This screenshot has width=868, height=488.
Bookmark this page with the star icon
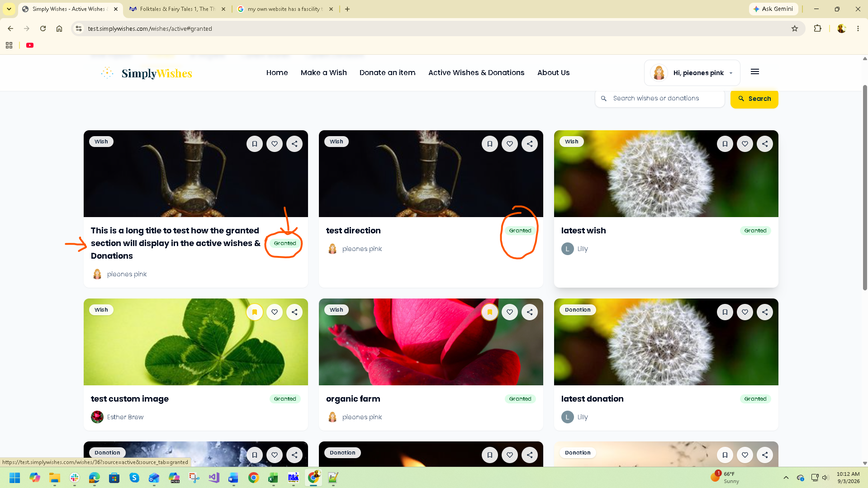click(795, 28)
